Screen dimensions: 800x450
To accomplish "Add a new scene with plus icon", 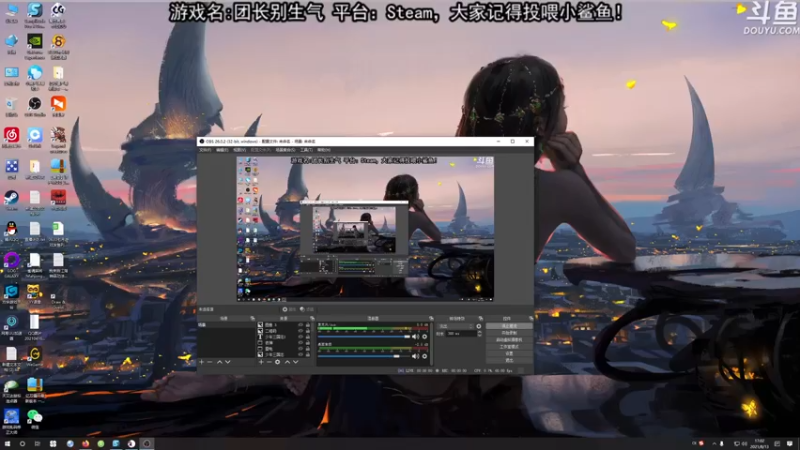I will pos(202,362).
